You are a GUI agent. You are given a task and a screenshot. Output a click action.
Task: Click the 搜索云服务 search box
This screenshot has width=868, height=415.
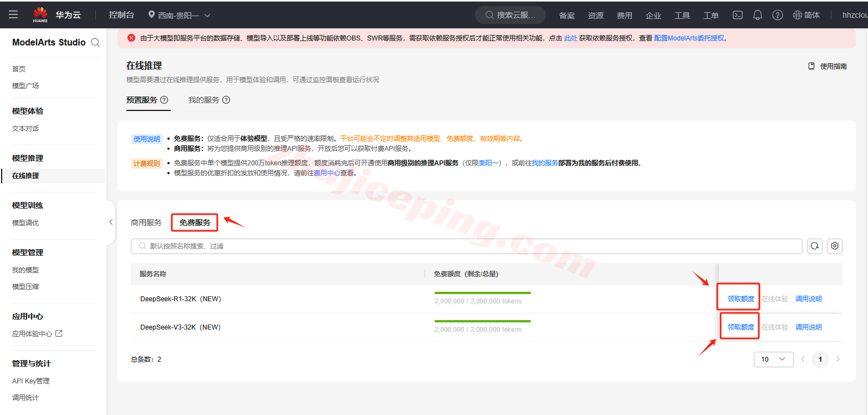510,15
